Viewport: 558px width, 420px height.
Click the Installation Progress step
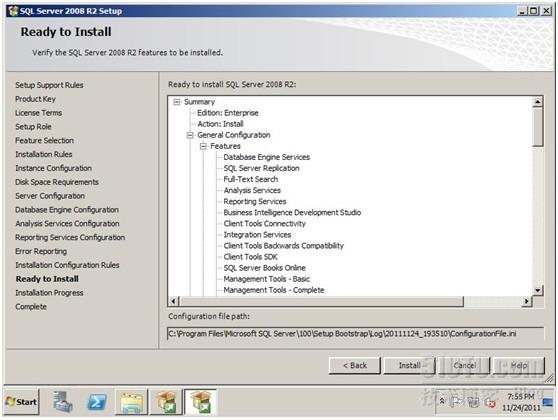(x=49, y=293)
